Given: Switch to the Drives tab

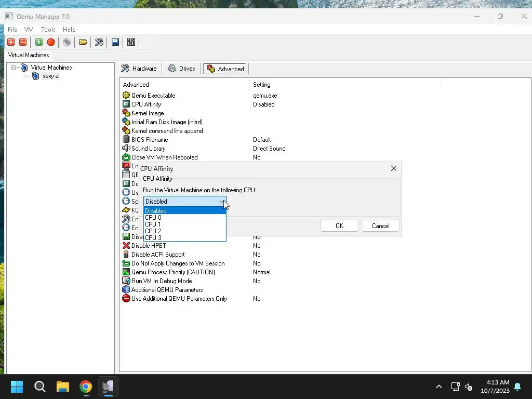Looking at the screenshot, I should pyautogui.click(x=181, y=69).
